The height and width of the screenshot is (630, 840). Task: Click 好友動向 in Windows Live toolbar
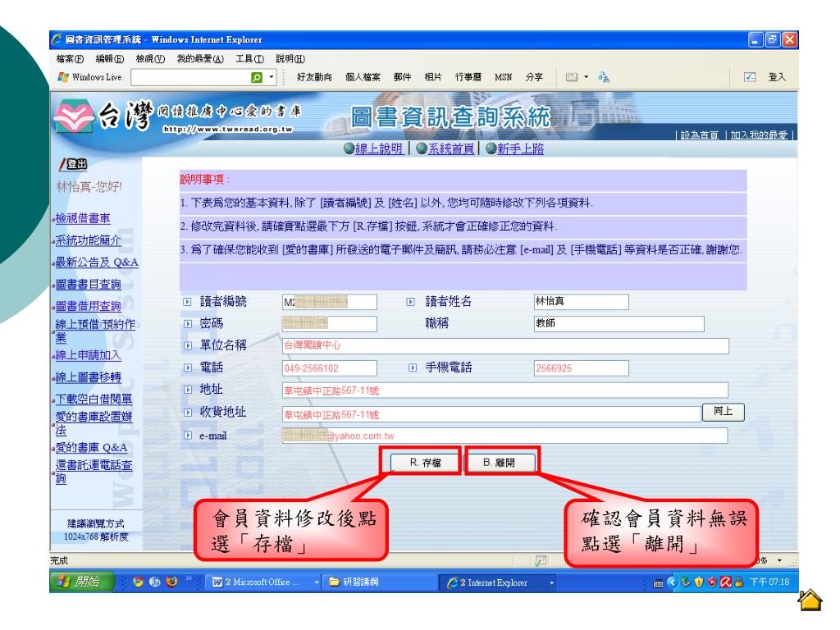click(x=314, y=77)
